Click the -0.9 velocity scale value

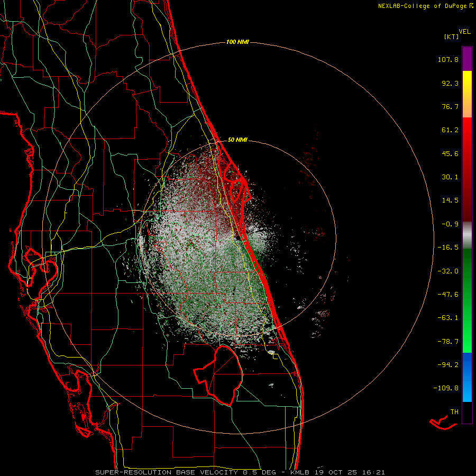pyautogui.click(x=450, y=224)
